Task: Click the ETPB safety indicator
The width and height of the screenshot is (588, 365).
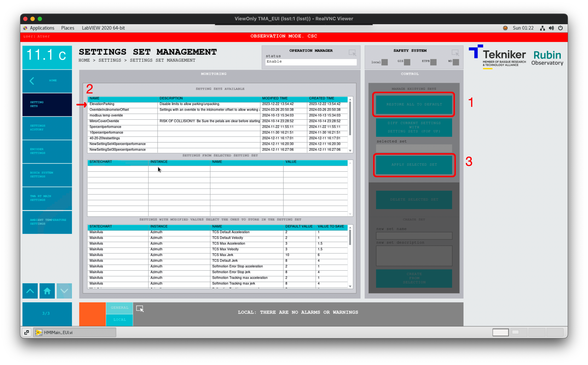Action: coord(433,62)
